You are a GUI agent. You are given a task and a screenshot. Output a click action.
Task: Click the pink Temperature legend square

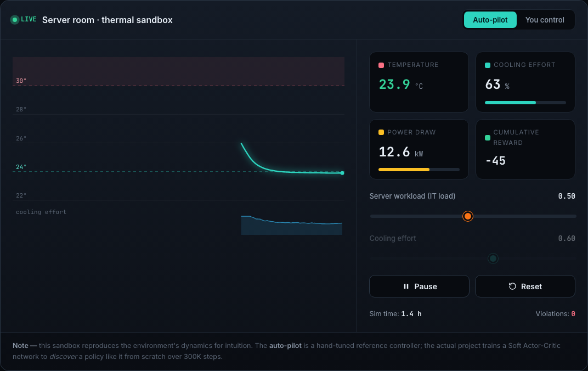point(381,65)
